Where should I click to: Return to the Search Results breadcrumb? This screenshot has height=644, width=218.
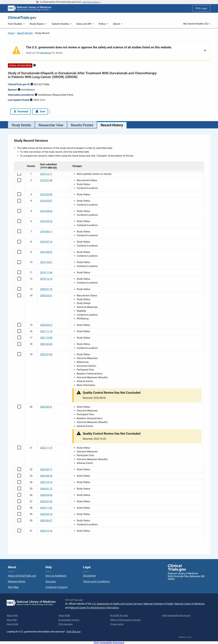click(25, 33)
